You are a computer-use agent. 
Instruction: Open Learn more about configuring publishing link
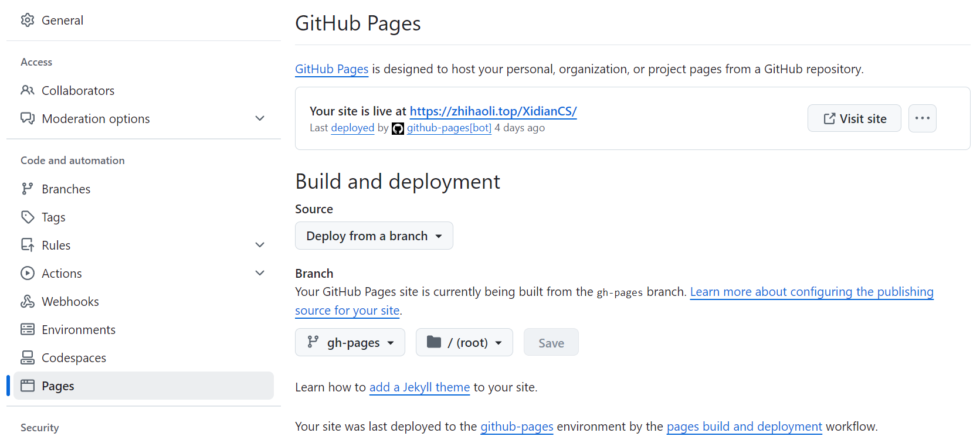(812, 292)
